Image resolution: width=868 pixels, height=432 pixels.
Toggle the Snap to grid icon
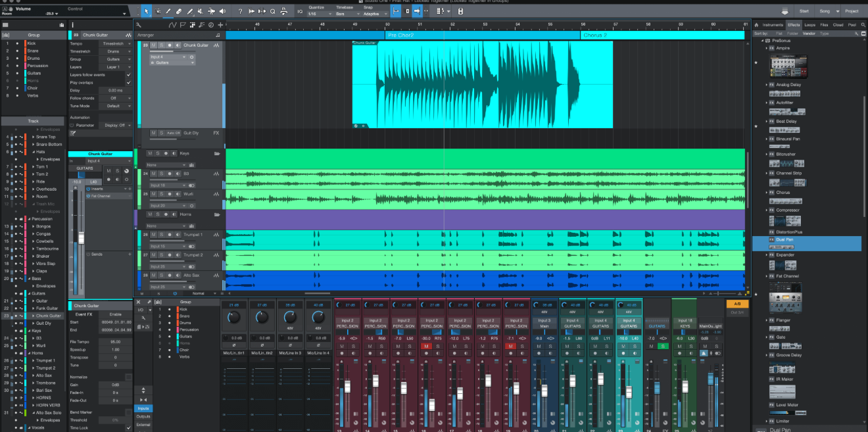coord(397,11)
